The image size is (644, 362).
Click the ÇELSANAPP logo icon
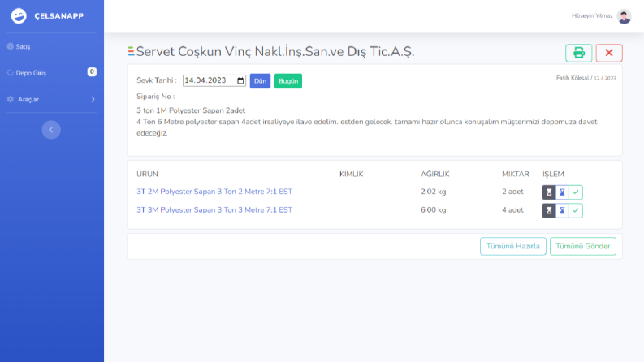(x=19, y=16)
